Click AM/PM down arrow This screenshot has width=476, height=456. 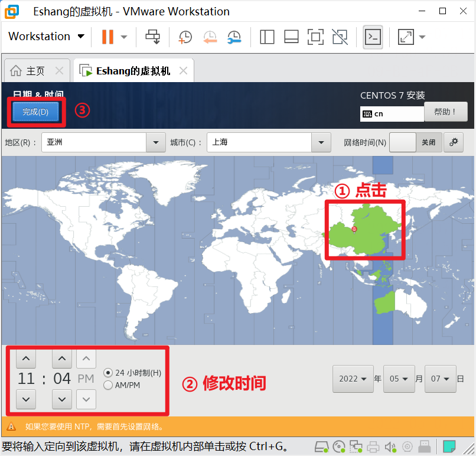pos(86,399)
